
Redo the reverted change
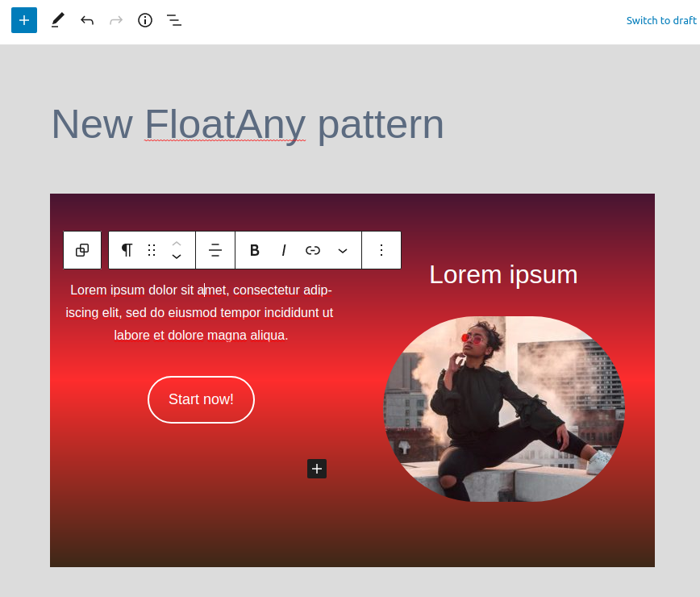116,20
